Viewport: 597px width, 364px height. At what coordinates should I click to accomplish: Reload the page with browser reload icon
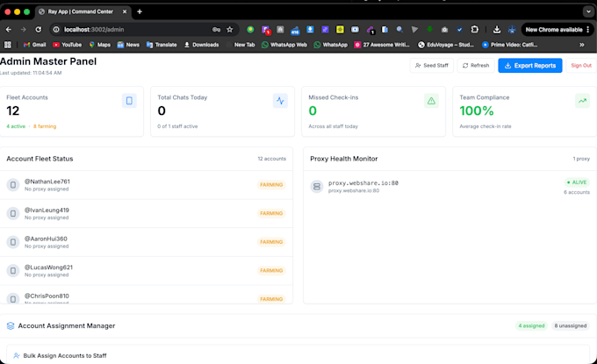(x=39, y=29)
